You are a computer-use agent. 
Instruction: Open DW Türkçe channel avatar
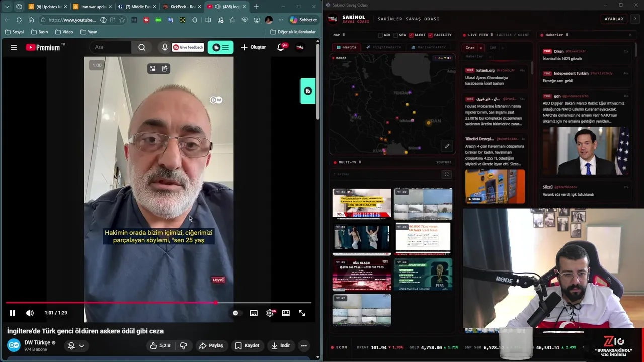14,345
